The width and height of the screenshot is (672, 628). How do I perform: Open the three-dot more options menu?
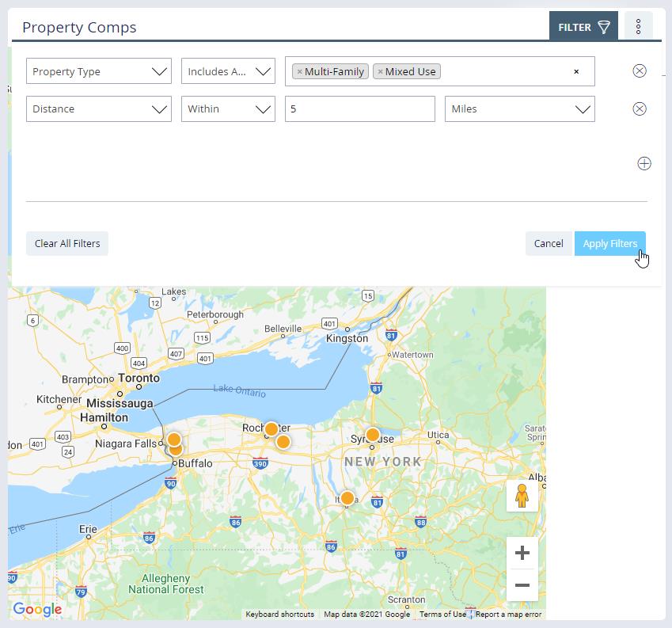pyautogui.click(x=638, y=27)
